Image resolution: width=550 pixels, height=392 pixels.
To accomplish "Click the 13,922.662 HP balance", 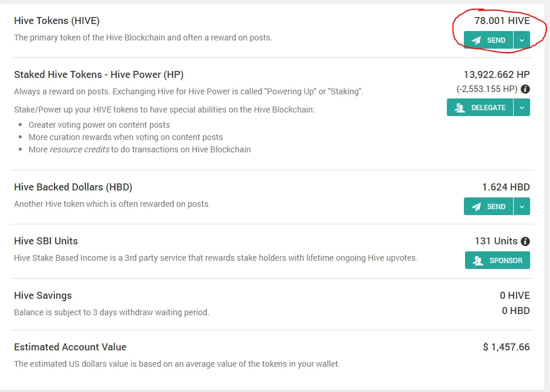I will click(497, 75).
